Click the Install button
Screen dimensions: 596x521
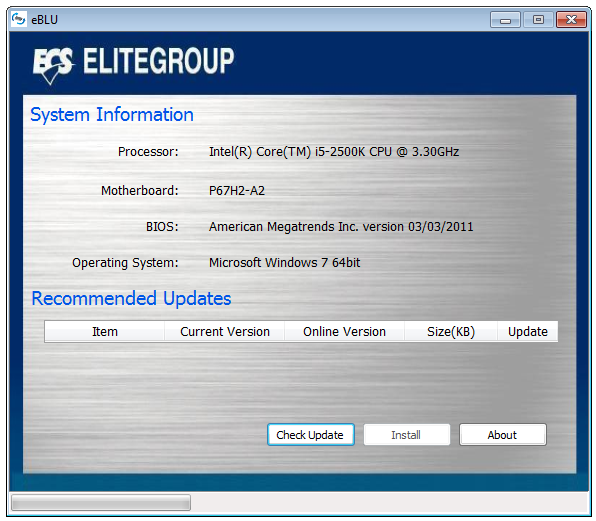click(x=406, y=434)
